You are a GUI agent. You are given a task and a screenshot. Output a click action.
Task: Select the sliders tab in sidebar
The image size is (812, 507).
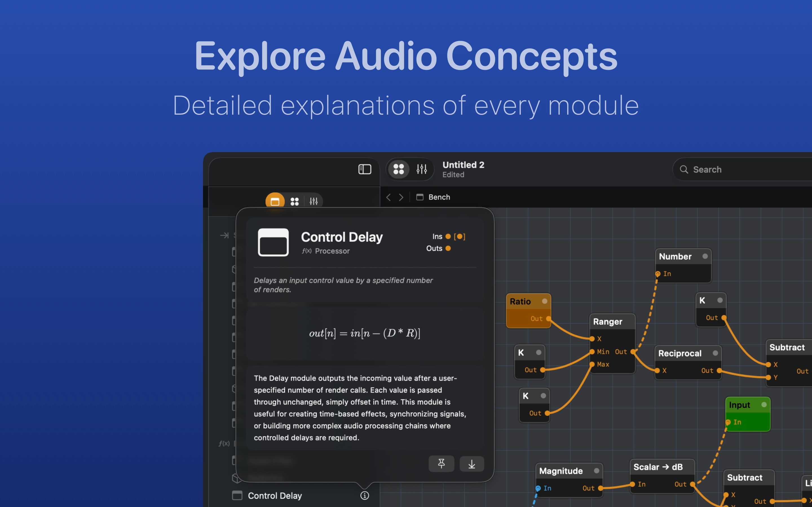click(314, 201)
